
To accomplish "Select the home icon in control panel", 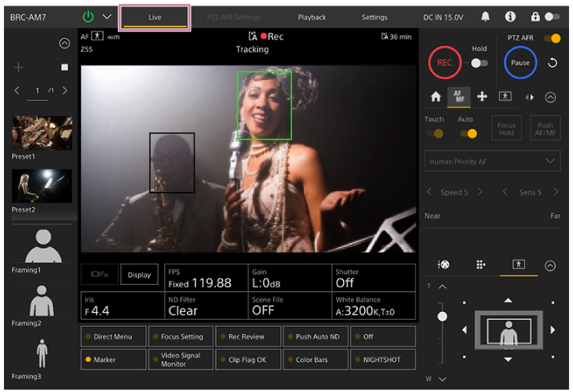I will point(436,96).
